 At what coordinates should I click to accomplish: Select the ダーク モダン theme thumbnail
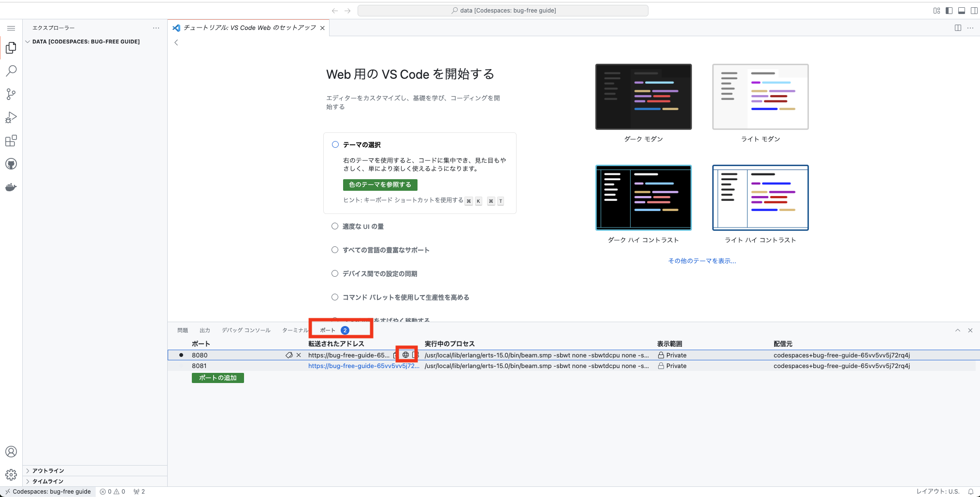click(x=643, y=97)
